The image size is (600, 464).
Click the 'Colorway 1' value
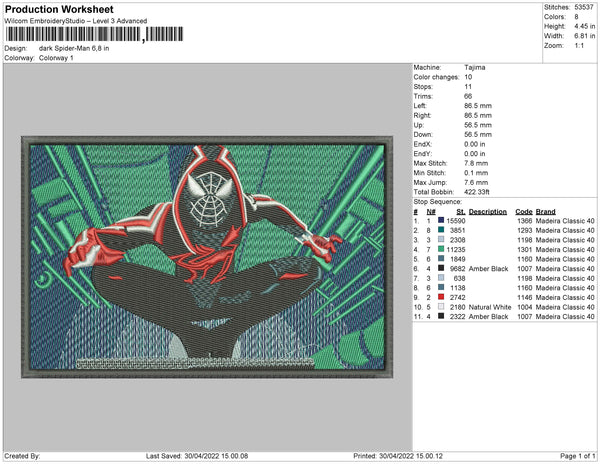(x=56, y=58)
